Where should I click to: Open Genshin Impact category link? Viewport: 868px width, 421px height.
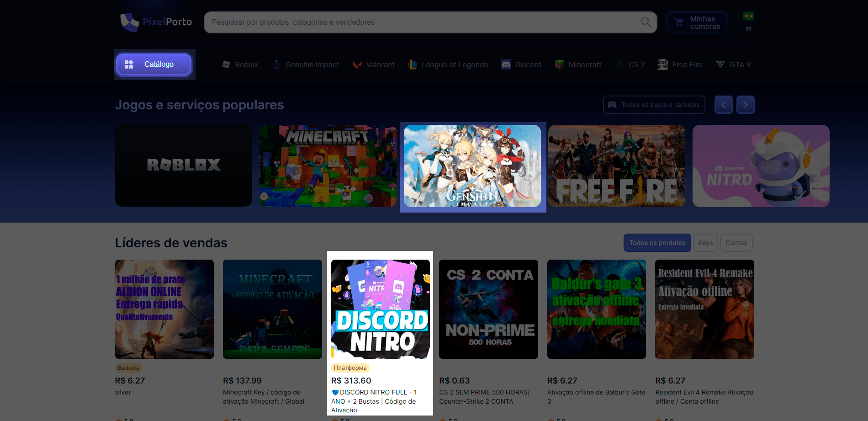click(x=306, y=65)
